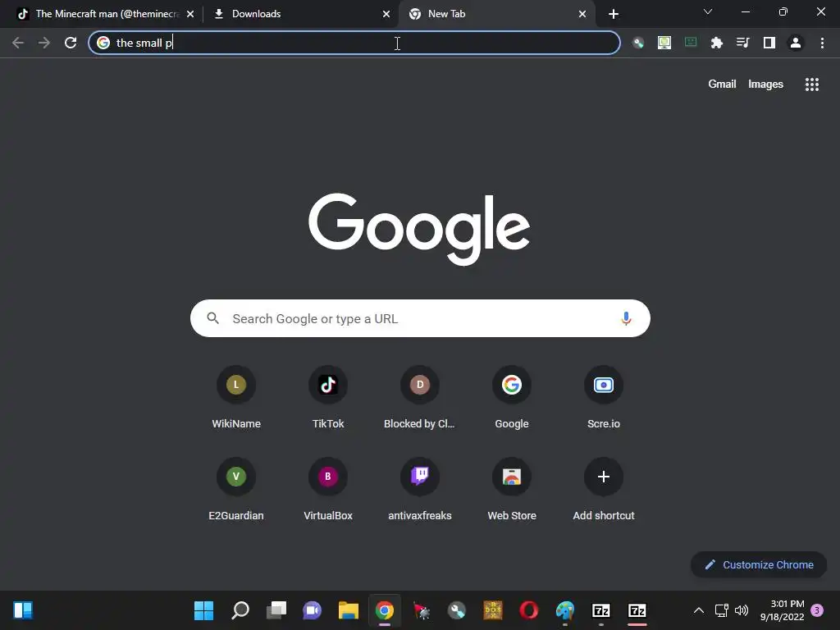Open the antivaxfreaks Twitch shortcut
The width and height of the screenshot is (840, 630).
point(419,490)
